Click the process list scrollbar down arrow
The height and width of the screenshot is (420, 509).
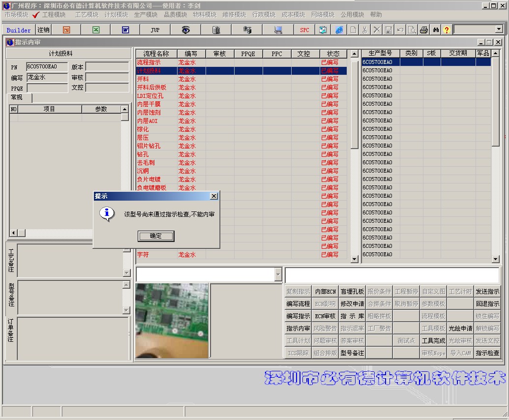point(355,259)
